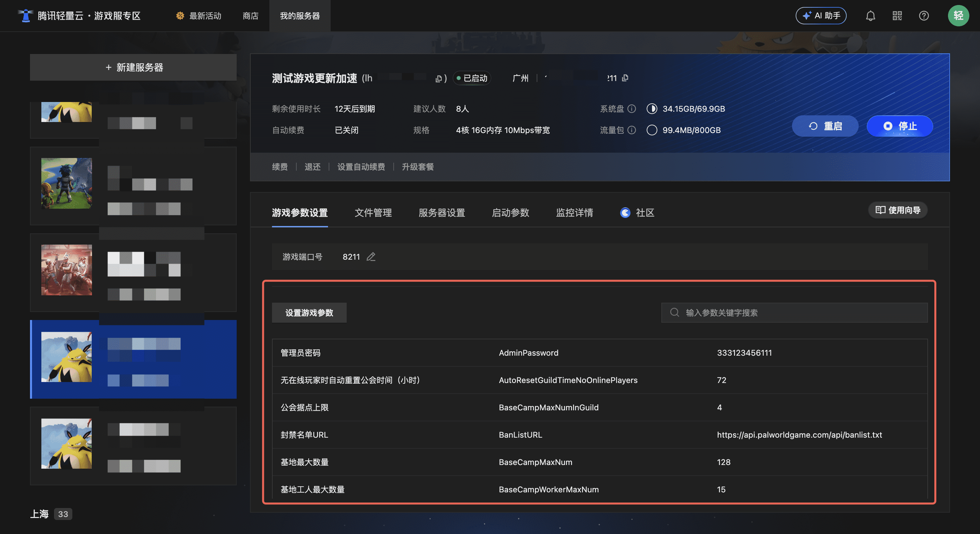Screen dimensions: 980x534
Task: Copy the server instance ID icon
Action: point(439,78)
